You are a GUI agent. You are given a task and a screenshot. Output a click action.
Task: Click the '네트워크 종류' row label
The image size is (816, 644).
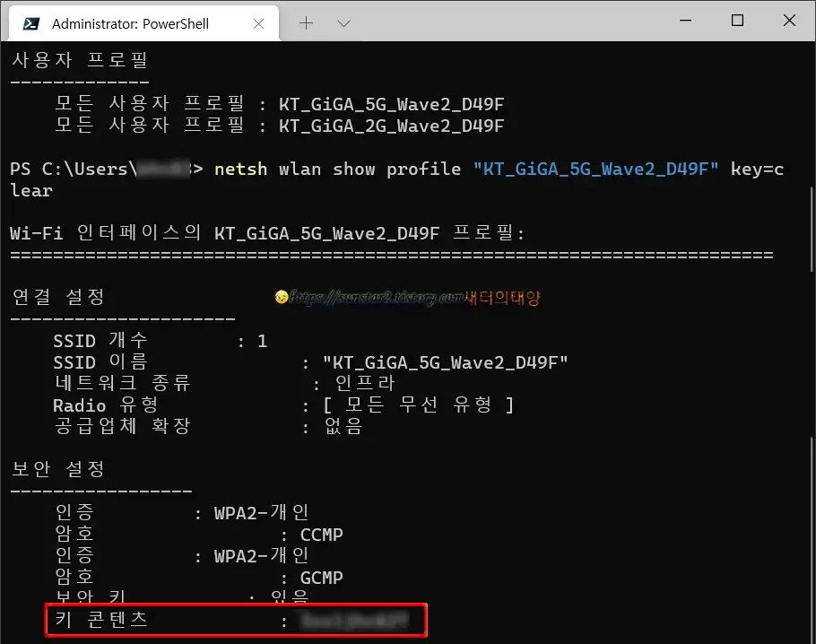[123, 384]
